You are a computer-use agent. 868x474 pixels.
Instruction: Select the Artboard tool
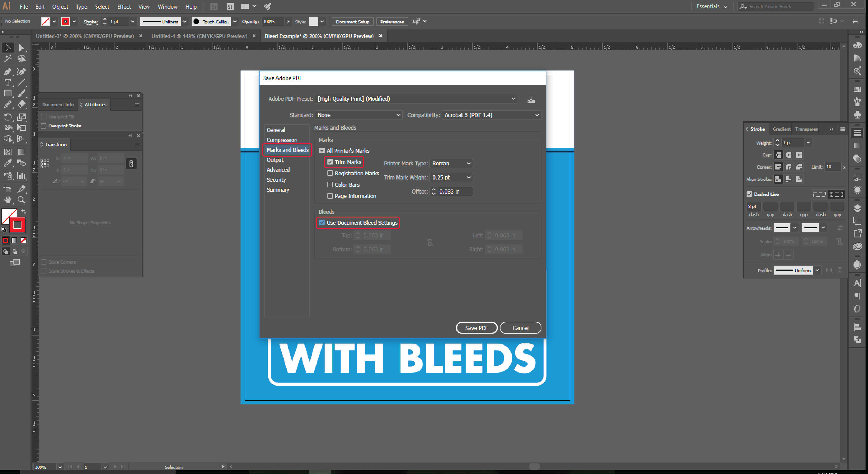click(8, 189)
